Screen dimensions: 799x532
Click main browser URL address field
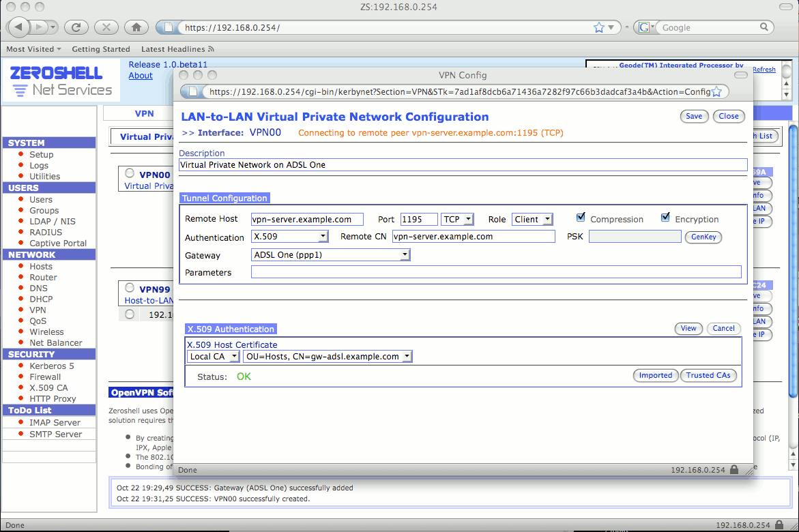(385, 27)
